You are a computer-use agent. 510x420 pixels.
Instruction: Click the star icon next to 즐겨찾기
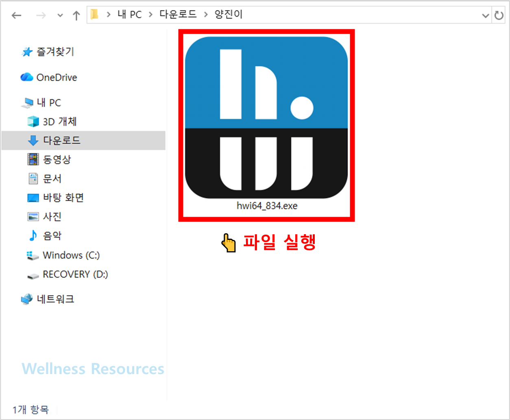click(x=27, y=52)
